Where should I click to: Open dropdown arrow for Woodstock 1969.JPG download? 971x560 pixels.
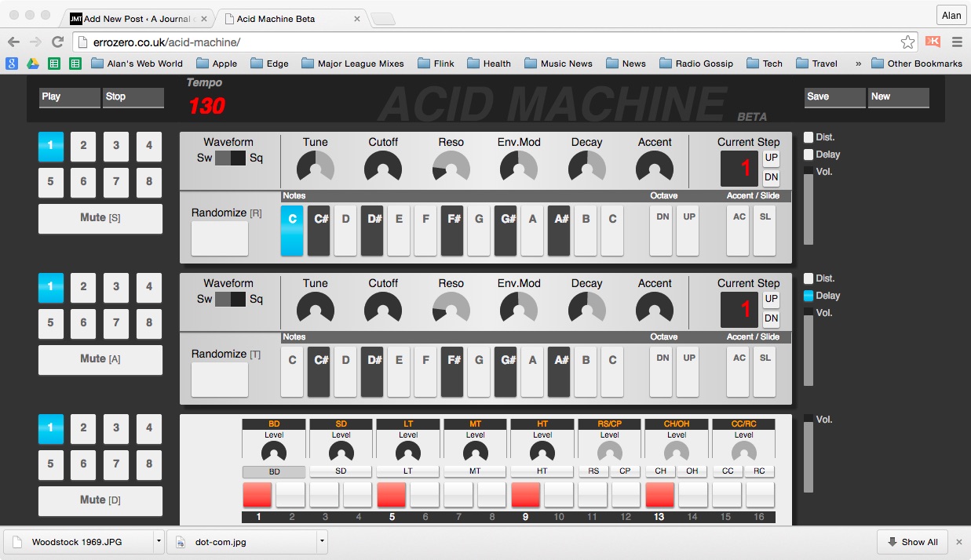(x=159, y=541)
